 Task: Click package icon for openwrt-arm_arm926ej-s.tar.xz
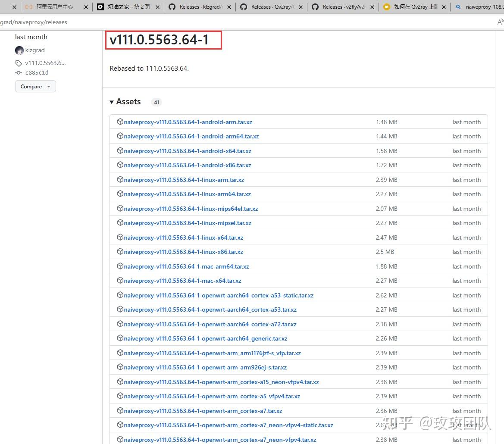point(120,367)
